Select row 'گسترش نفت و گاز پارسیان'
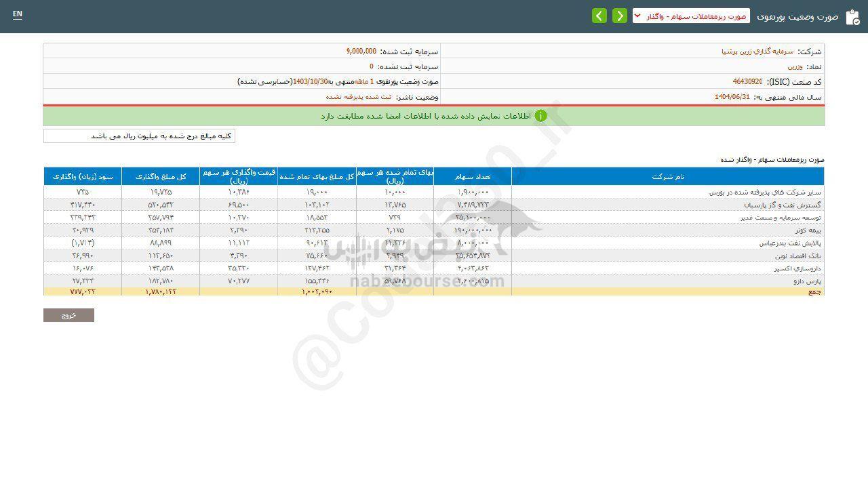 tap(434, 205)
